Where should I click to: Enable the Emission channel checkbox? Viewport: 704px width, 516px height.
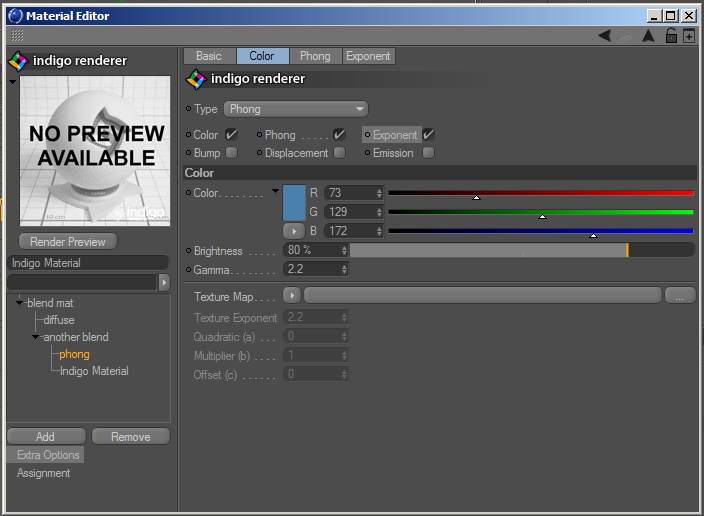click(429, 153)
